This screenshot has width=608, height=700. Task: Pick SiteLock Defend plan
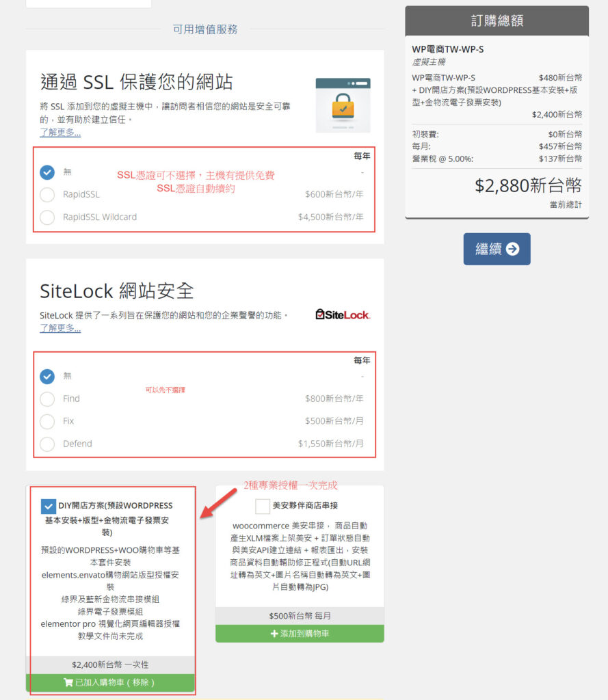coord(47,444)
